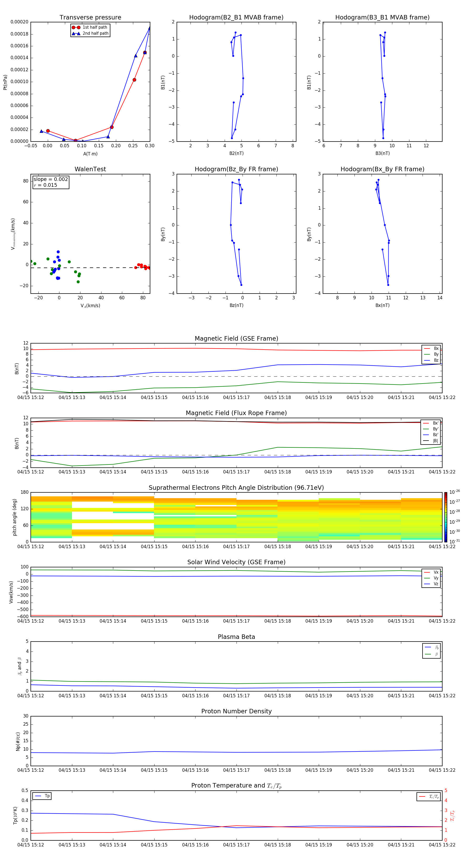Click the "pitch angle (deg)" axis label
This screenshot has width=473, height=868.
(x=14, y=517)
